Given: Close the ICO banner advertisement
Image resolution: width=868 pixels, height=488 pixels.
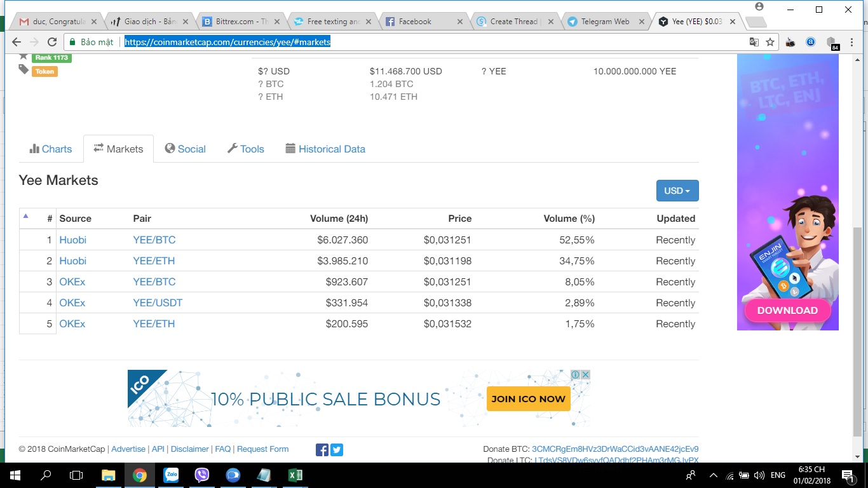Looking at the screenshot, I should click(585, 375).
